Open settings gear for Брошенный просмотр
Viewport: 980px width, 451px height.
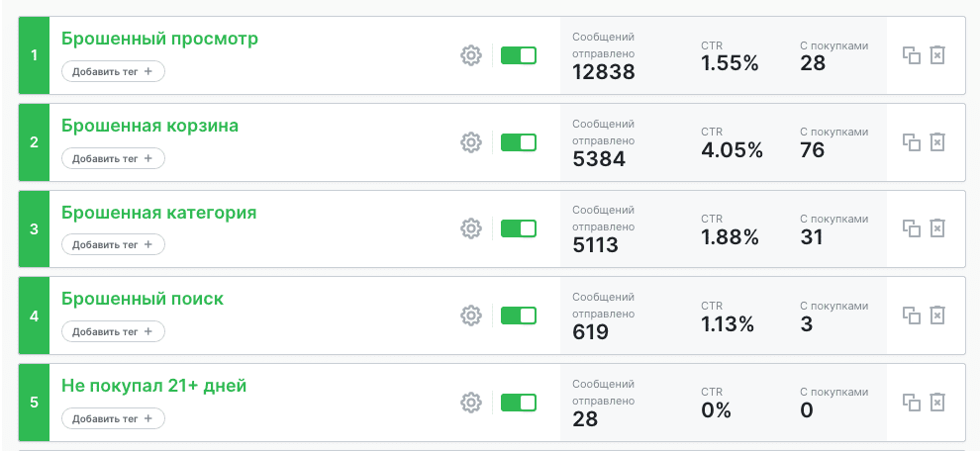coord(470,55)
